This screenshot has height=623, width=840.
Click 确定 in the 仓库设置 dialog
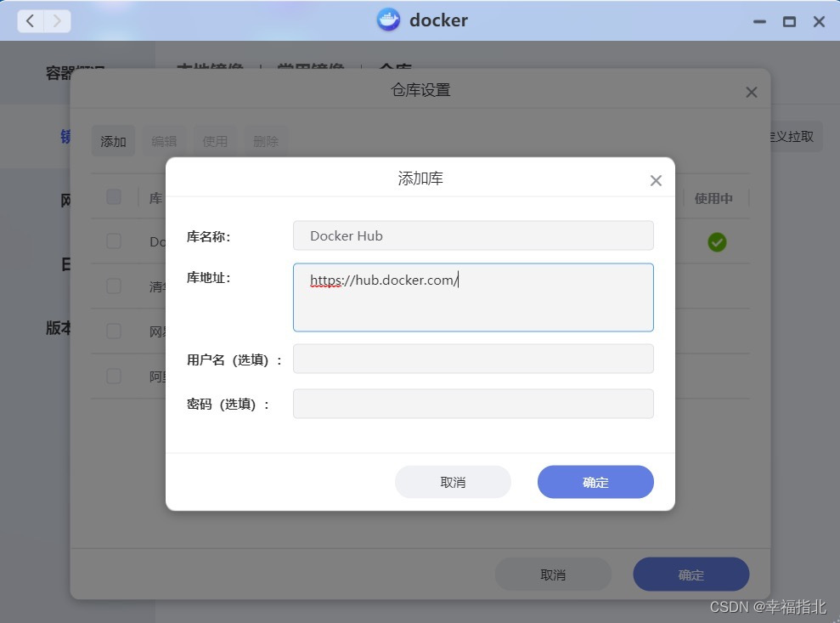click(691, 575)
